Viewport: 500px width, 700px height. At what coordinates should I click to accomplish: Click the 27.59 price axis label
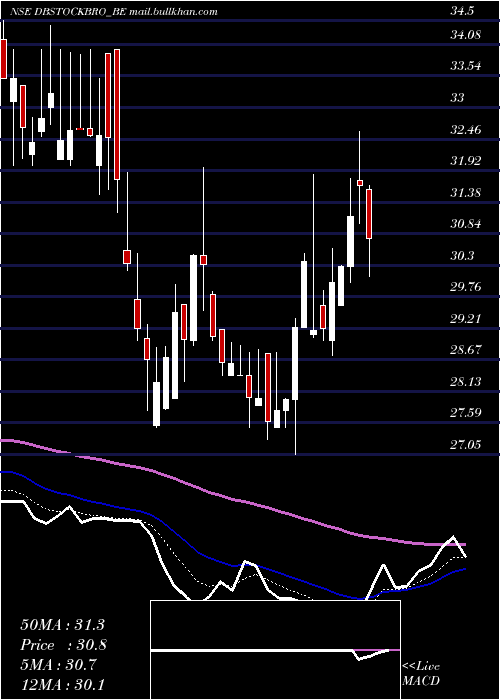(465, 412)
